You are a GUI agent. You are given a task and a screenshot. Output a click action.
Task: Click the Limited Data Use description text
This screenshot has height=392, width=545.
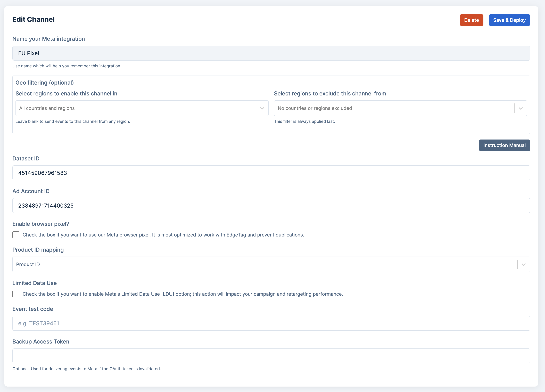(183, 294)
